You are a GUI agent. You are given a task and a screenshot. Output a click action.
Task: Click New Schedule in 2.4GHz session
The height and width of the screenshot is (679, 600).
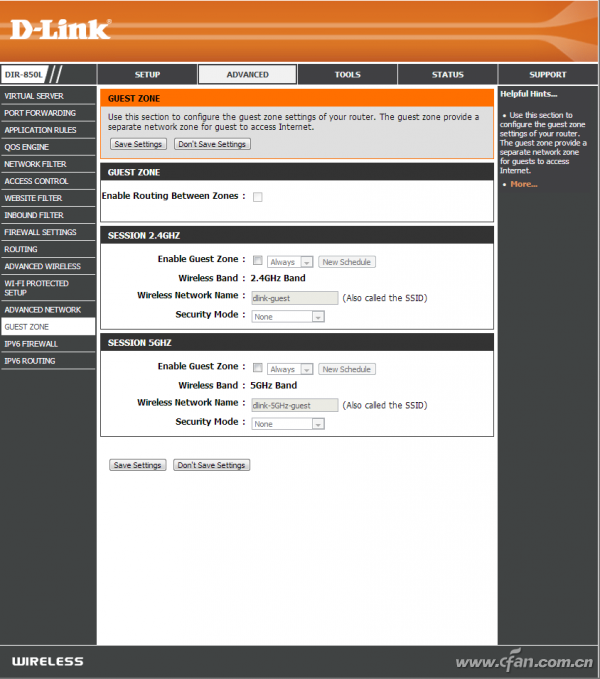coord(347,262)
